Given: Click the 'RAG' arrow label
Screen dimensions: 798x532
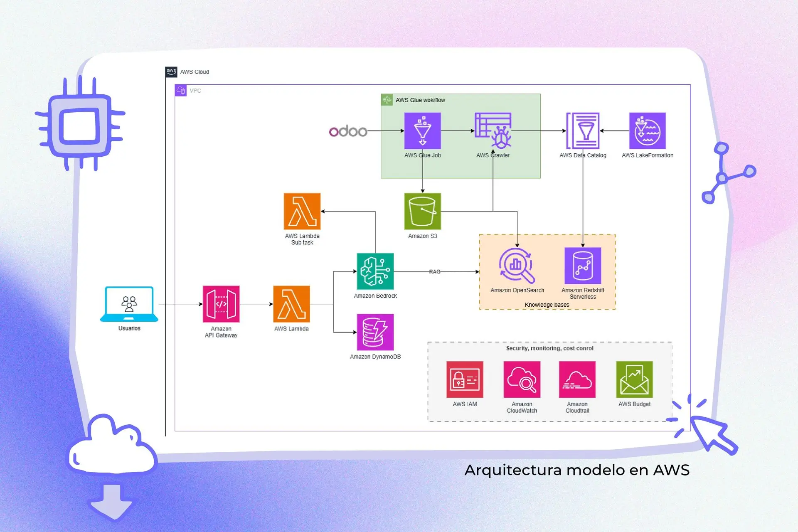Looking at the screenshot, I should coord(435,271).
